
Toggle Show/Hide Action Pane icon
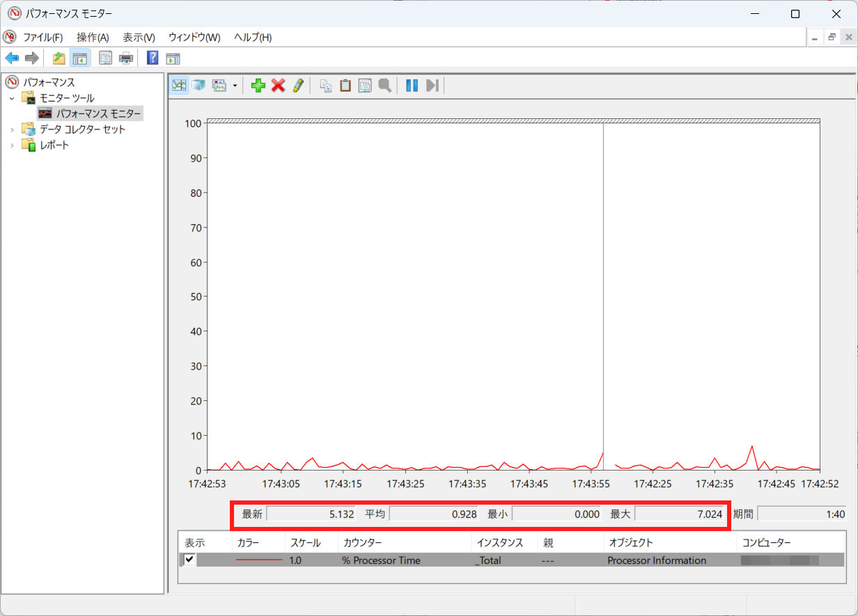tap(173, 58)
